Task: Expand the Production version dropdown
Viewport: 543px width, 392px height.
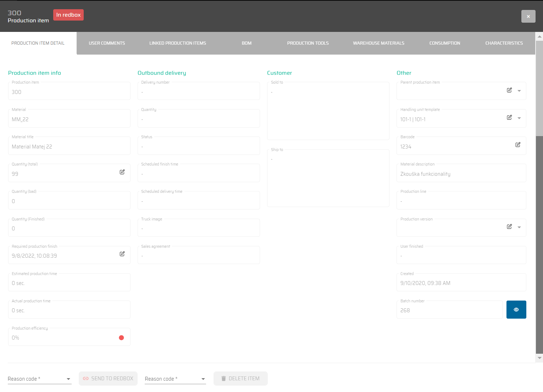Action: 519,227
